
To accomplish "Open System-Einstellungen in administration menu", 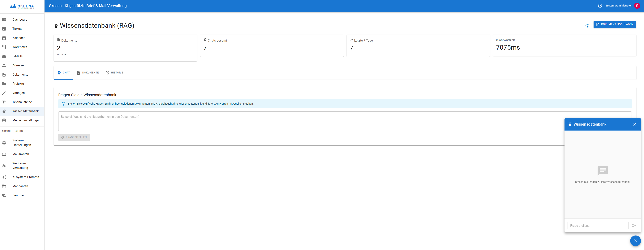I will pyautogui.click(x=22, y=143).
